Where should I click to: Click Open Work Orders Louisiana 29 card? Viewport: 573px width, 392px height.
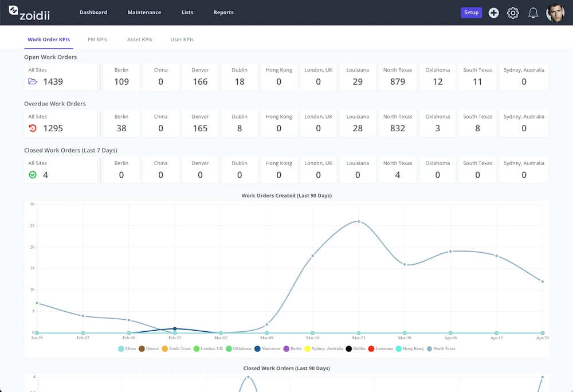(358, 77)
